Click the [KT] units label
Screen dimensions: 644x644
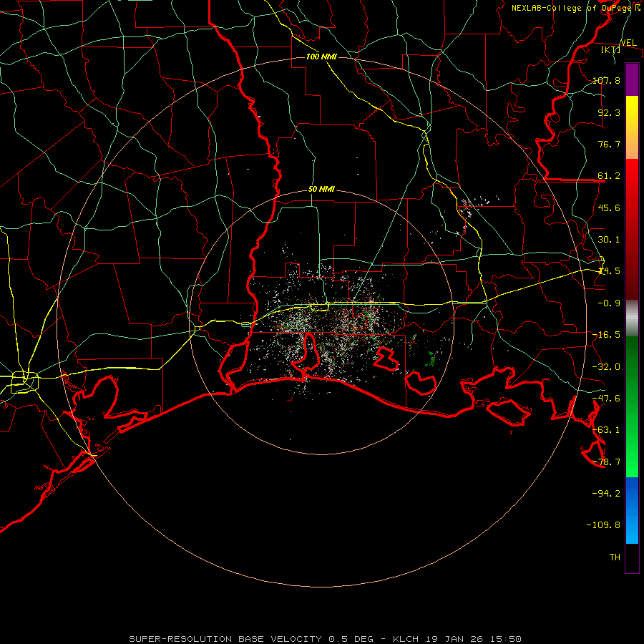611,49
